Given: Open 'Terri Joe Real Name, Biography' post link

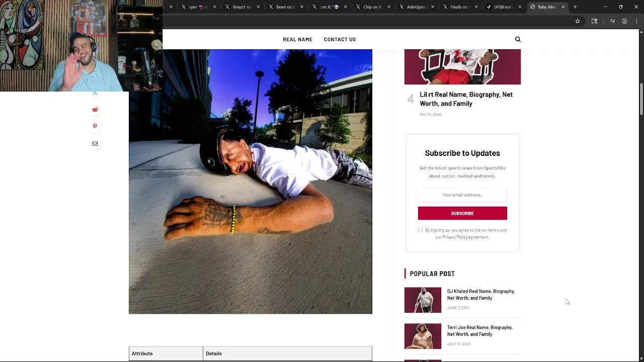Looking at the screenshot, I should point(480,331).
